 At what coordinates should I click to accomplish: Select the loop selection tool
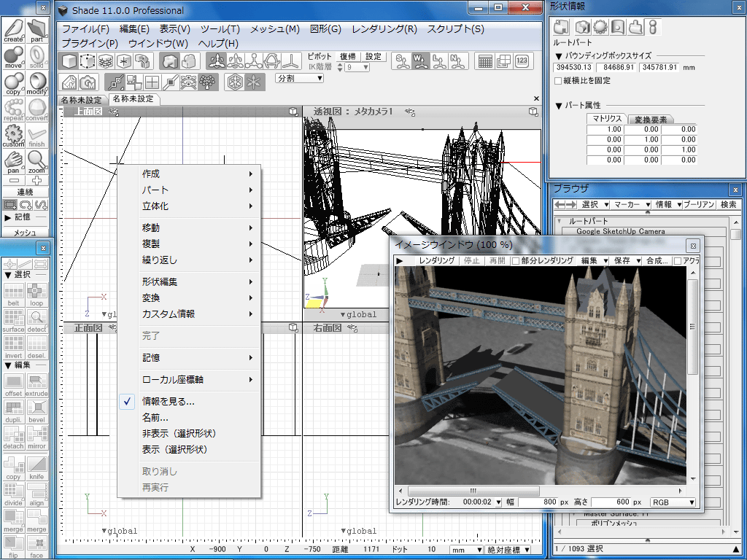point(36,295)
